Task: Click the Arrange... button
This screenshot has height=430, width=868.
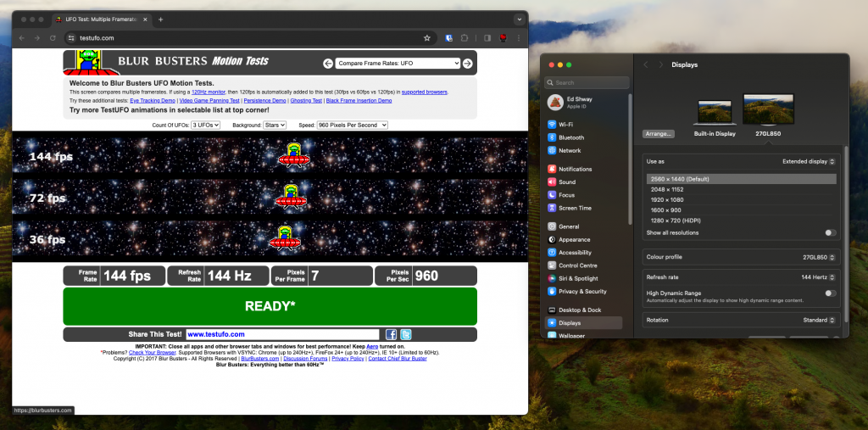Action: tap(659, 134)
